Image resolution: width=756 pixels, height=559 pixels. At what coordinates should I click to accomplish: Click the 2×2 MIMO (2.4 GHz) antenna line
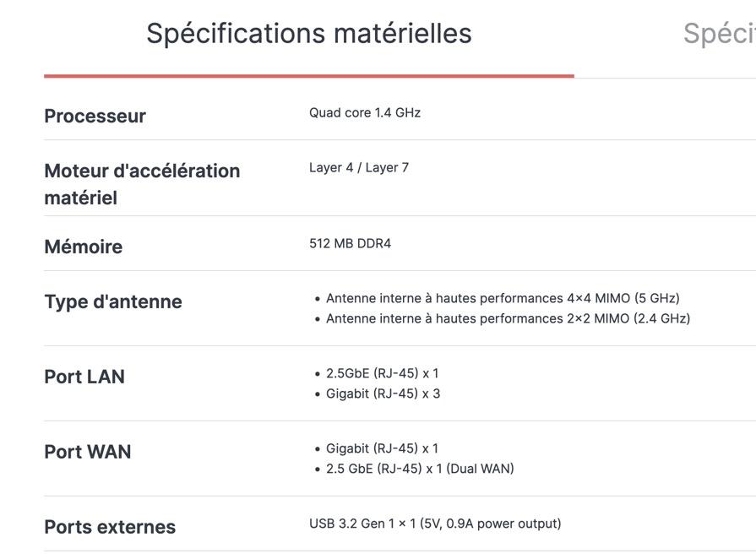coord(508,319)
